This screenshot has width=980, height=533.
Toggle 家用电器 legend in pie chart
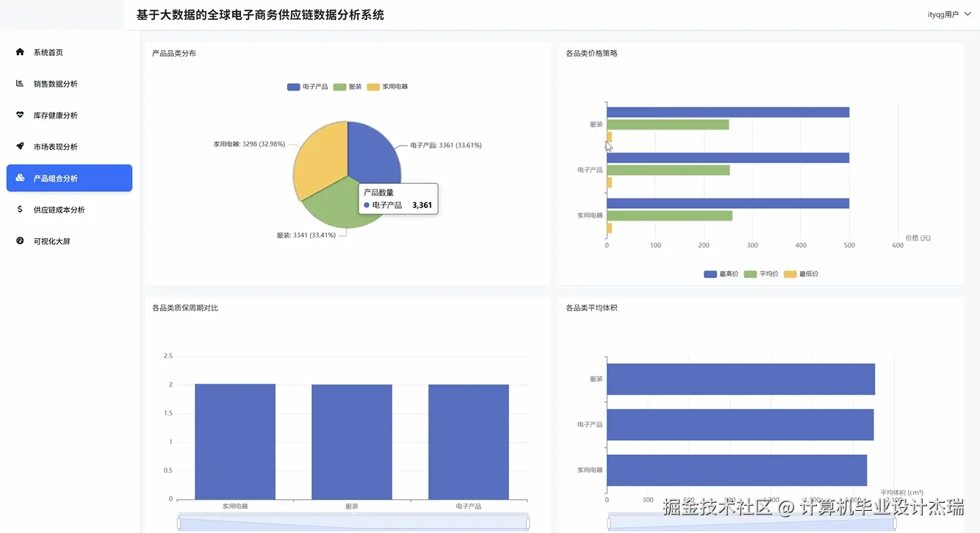[x=387, y=87]
